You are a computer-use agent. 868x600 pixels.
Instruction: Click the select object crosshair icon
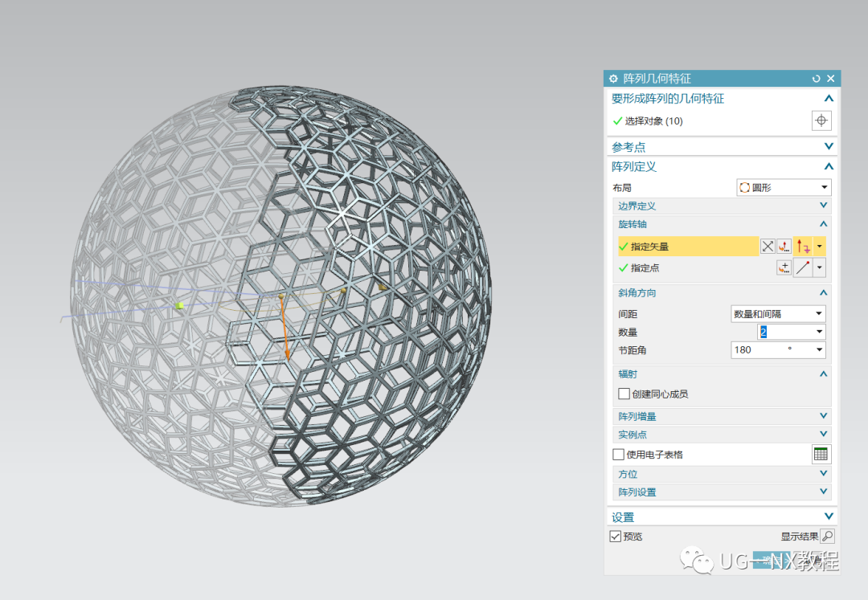click(x=821, y=120)
